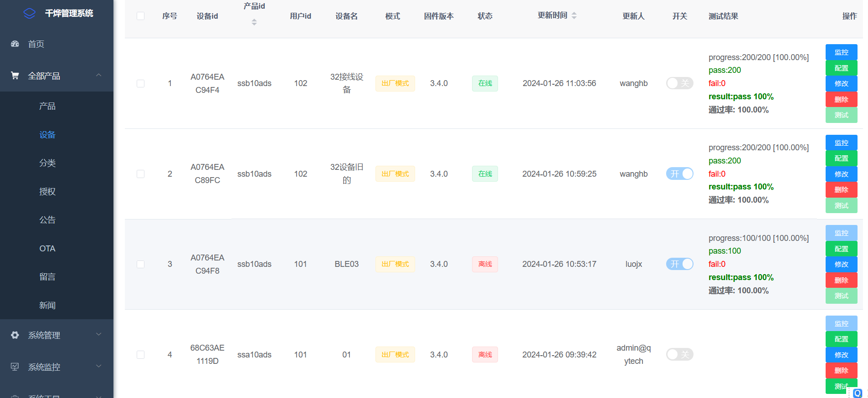
Task: Click 测试 button for row 1
Action: [x=841, y=115]
